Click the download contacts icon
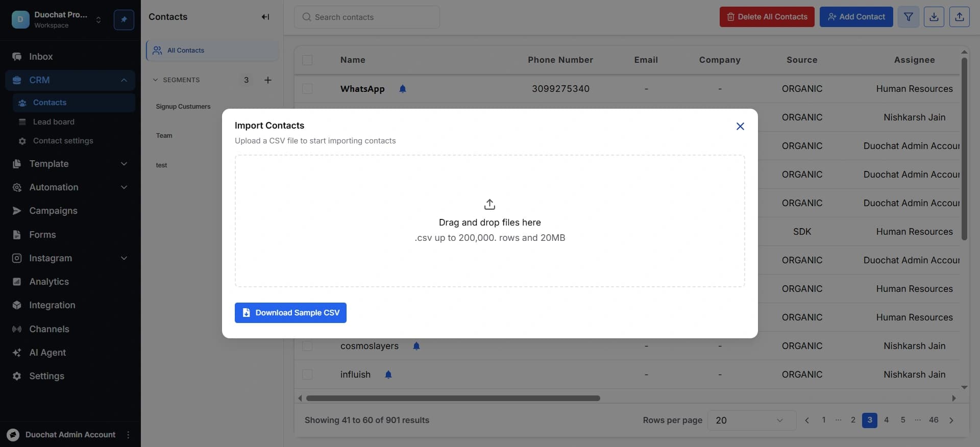 (x=934, y=17)
